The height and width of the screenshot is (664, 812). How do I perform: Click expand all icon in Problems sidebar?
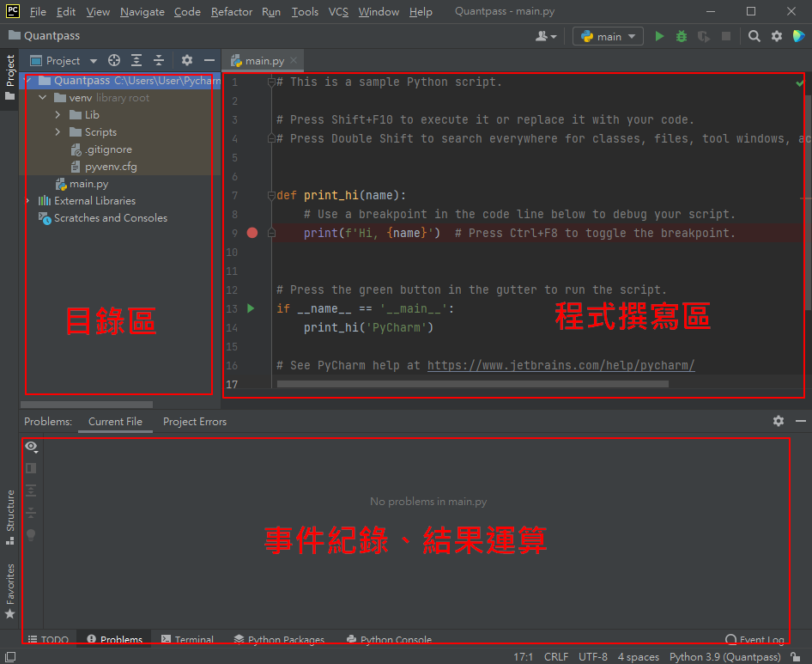tap(31, 490)
